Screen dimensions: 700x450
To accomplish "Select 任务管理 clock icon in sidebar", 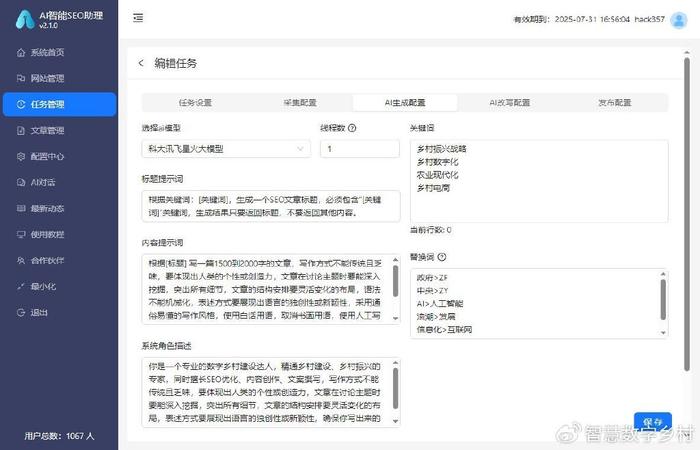I will [x=21, y=104].
